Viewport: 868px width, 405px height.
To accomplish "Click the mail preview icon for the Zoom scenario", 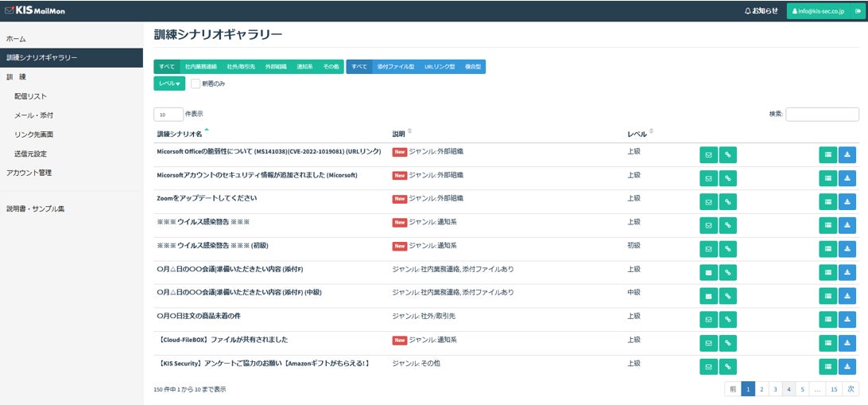I will pos(708,202).
